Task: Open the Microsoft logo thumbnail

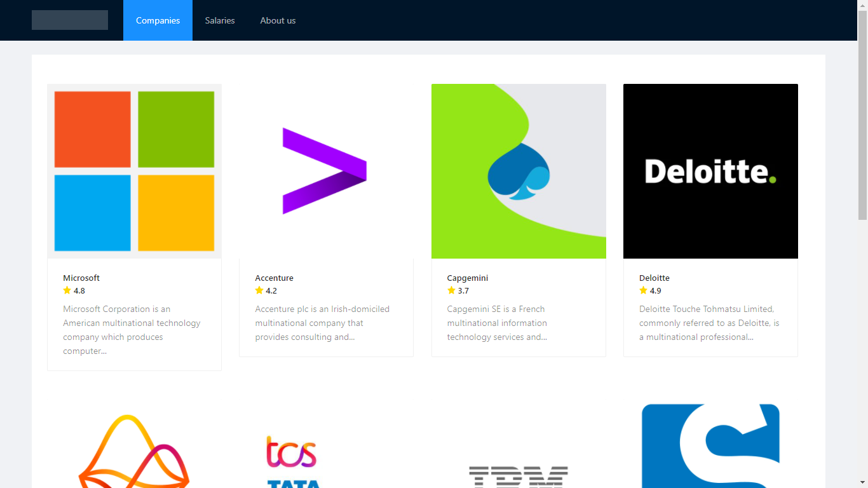Action: coord(134,171)
